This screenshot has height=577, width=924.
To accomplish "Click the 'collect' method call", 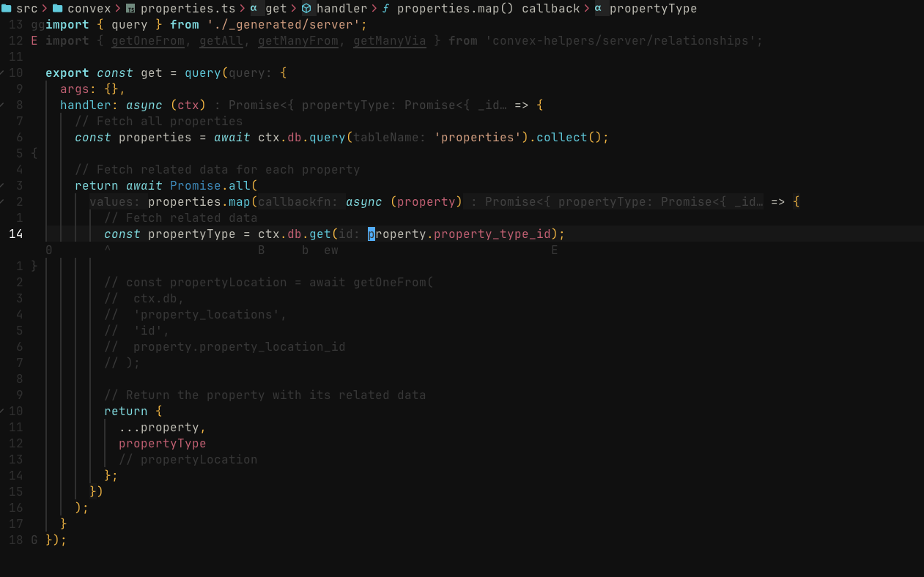I will pyautogui.click(x=562, y=138).
